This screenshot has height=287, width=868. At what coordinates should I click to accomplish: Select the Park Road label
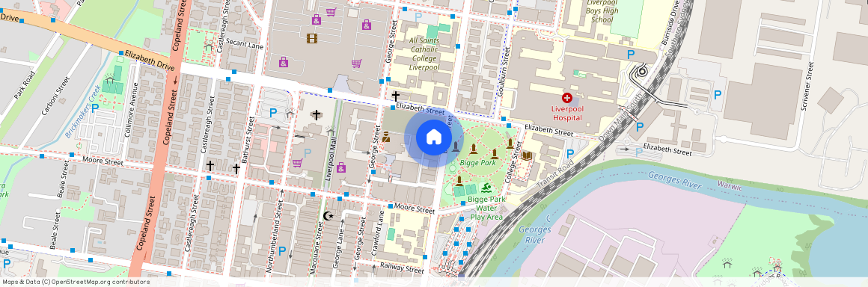25,84
